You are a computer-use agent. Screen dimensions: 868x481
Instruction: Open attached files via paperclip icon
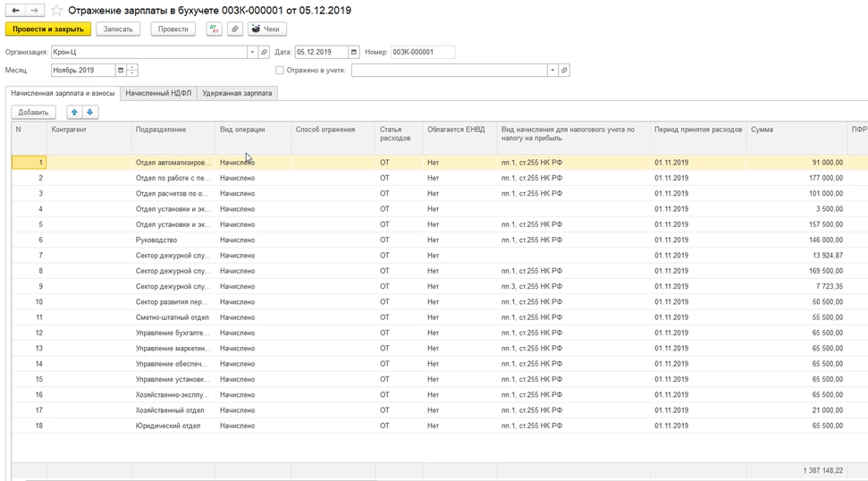pyautogui.click(x=235, y=29)
